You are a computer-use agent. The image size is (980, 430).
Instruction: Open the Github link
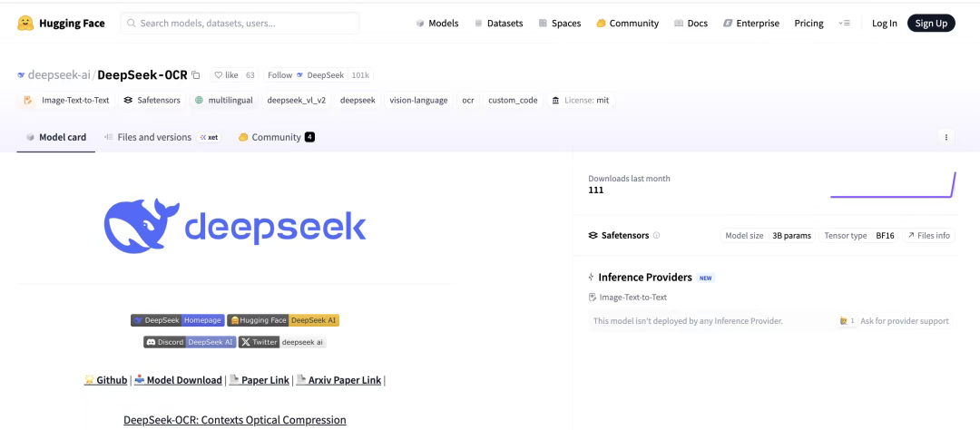105,380
